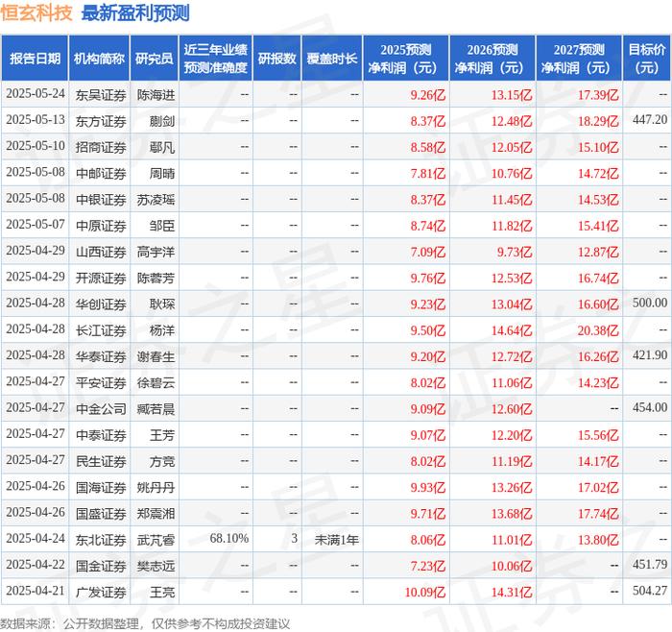Click the 覆盖时长 column header

point(332,59)
